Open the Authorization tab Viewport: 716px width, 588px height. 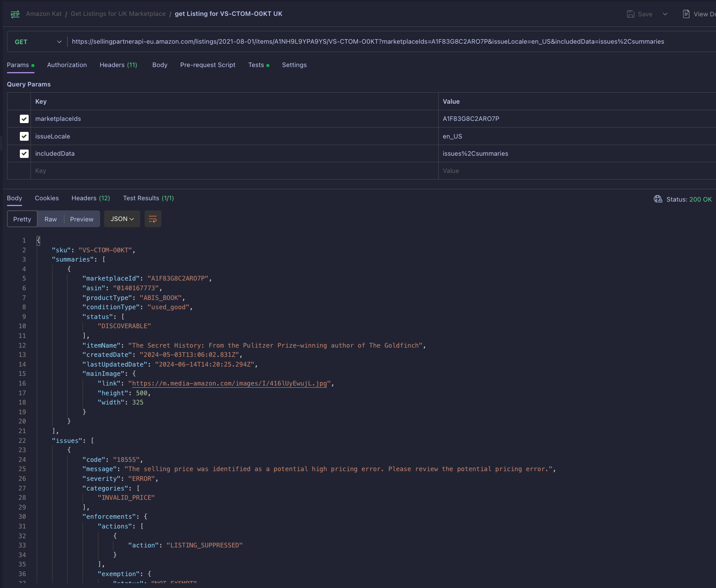(x=67, y=65)
